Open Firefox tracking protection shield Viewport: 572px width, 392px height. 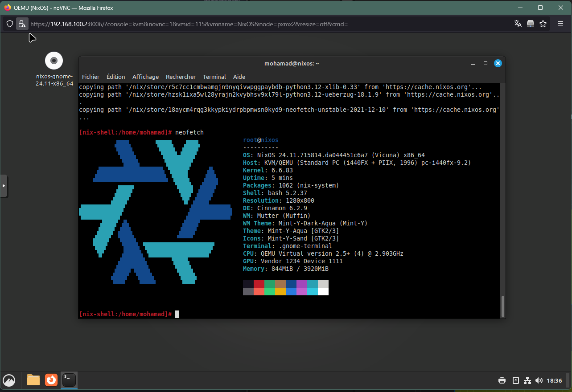tap(10, 24)
